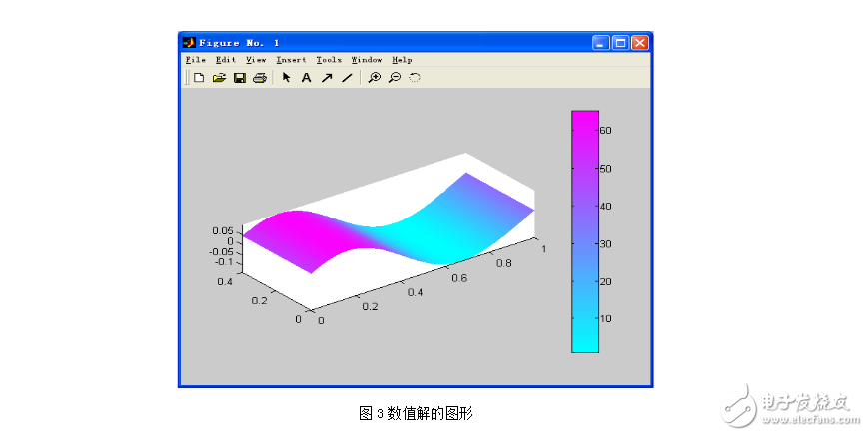Choose the Insert Arrow tool
This screenshot has width=868, height=436.
click(327, 78)
